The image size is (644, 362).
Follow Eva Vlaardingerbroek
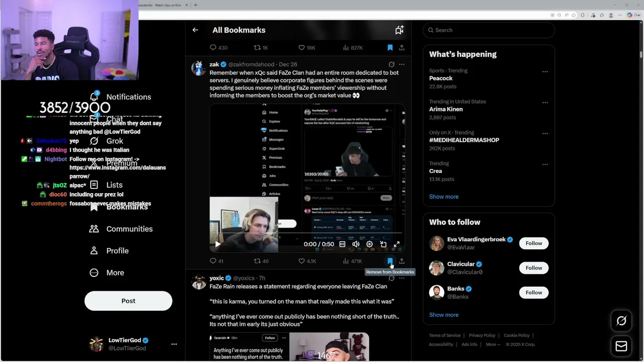tap(534, 243)
